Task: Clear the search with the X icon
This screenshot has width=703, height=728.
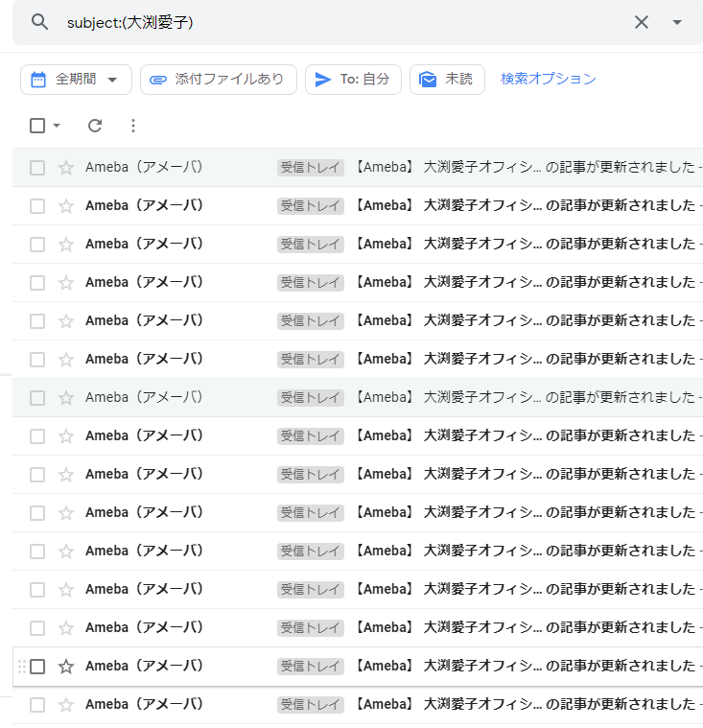Action: (642, 22)
